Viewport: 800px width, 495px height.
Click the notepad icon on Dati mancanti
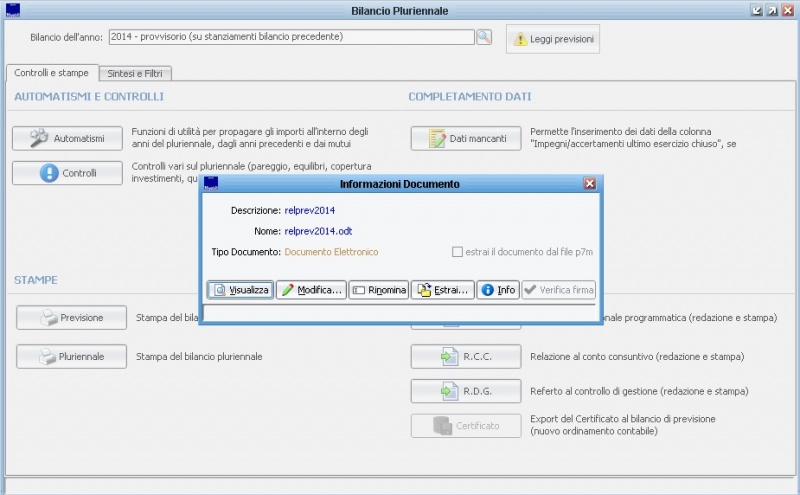click(x=437, y=138)
